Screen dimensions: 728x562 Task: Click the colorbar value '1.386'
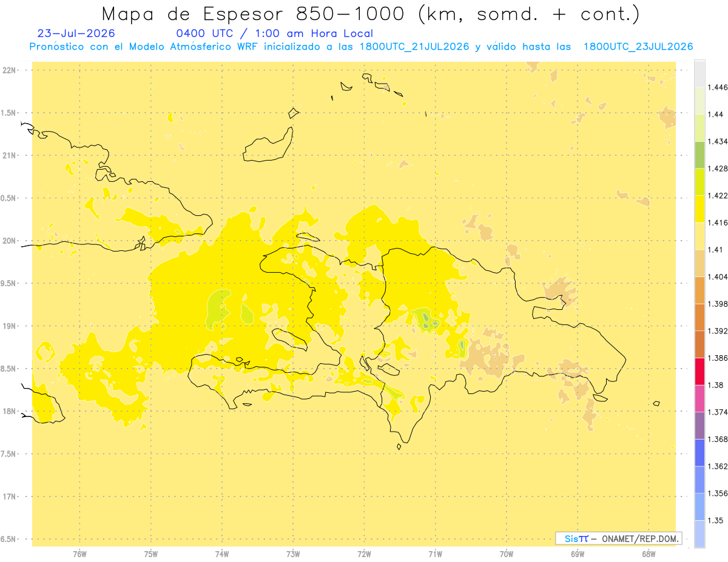tap(717, 358)
